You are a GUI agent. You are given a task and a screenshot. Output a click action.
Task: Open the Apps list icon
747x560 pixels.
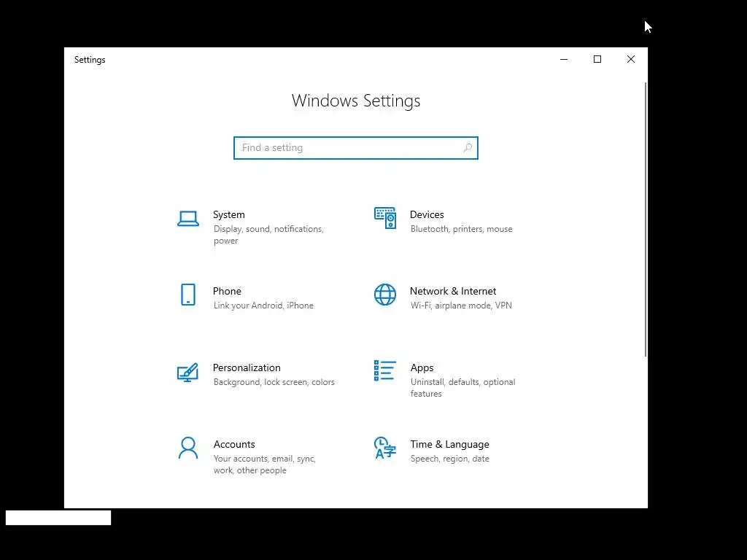(385, 371)
